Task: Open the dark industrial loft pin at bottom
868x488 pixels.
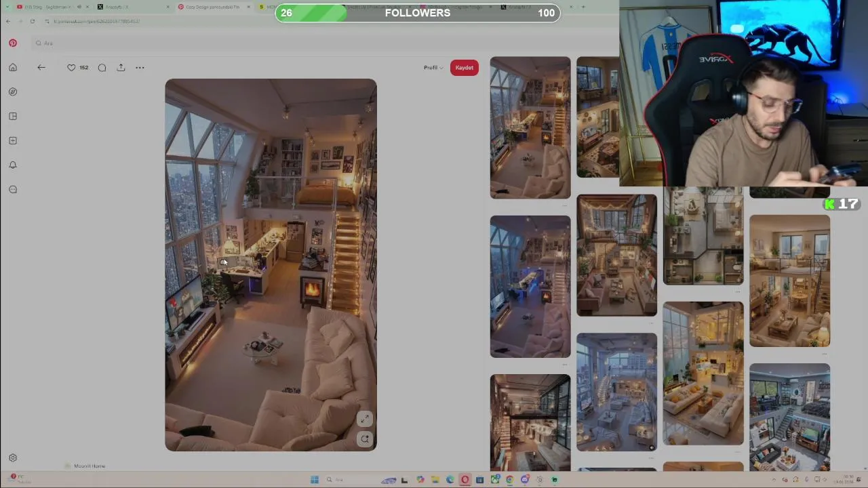Action: point(530,423)
